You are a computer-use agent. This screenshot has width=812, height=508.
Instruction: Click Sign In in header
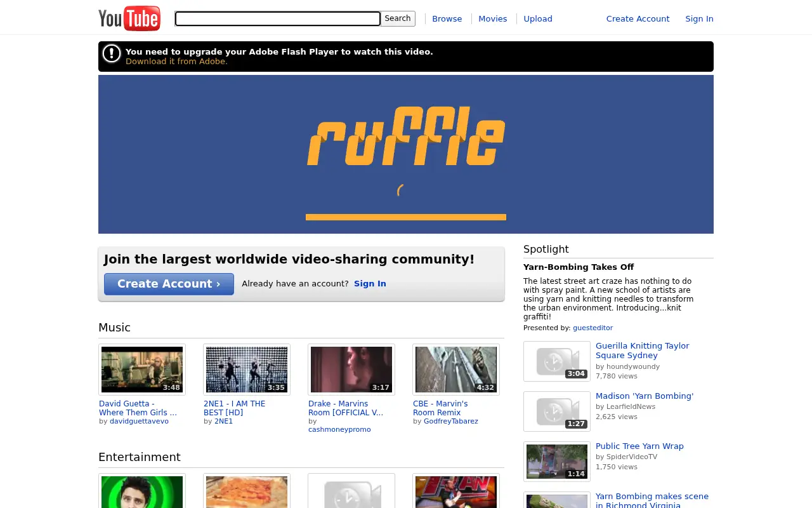pyautogui.click(x=699, y=18)
